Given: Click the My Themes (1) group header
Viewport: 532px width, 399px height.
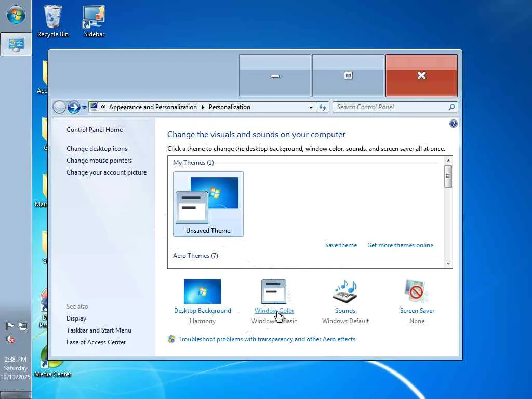Looking at the screenshot, I should pos(193,163).
